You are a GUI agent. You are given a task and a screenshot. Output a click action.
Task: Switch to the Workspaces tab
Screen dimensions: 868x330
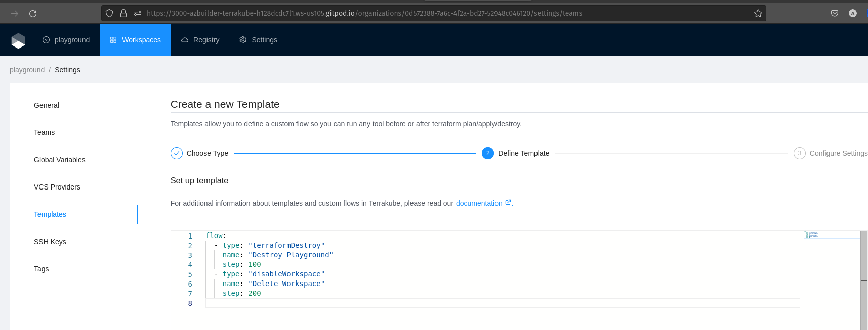coord(136,40)
